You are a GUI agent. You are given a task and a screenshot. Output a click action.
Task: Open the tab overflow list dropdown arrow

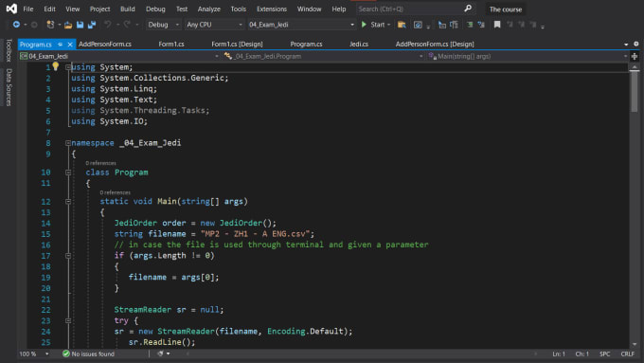626,44
